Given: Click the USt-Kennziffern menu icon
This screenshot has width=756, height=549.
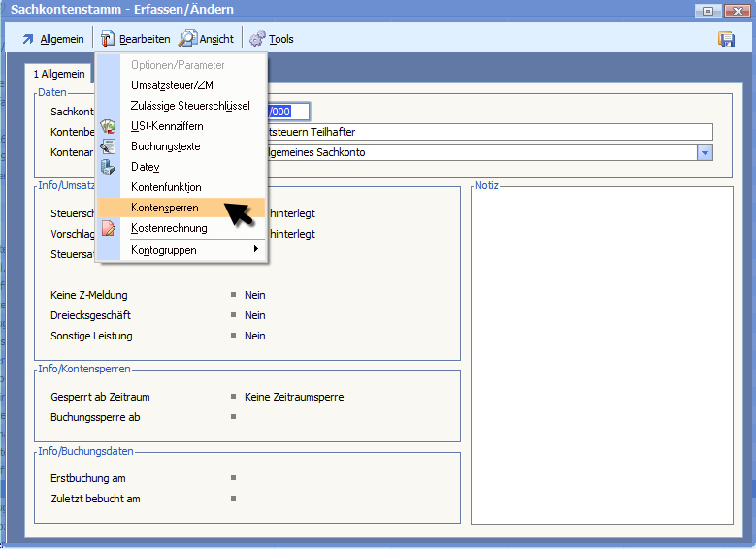Looking at the screenshot, I should 109,126.
